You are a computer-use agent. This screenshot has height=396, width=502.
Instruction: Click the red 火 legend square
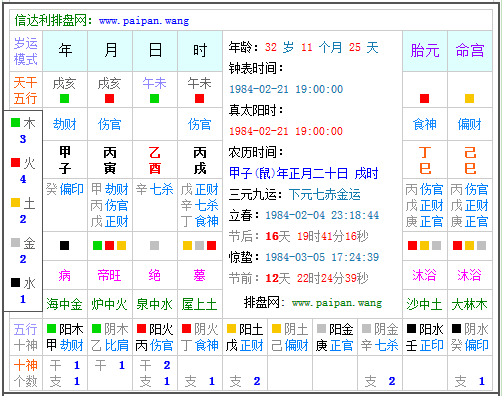click(16, 162)
